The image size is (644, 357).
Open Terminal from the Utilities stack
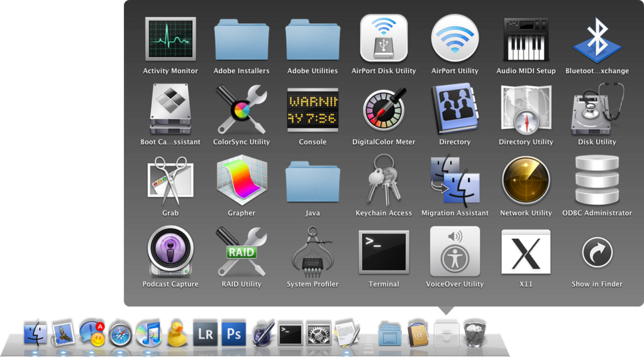tap(384, 252)
